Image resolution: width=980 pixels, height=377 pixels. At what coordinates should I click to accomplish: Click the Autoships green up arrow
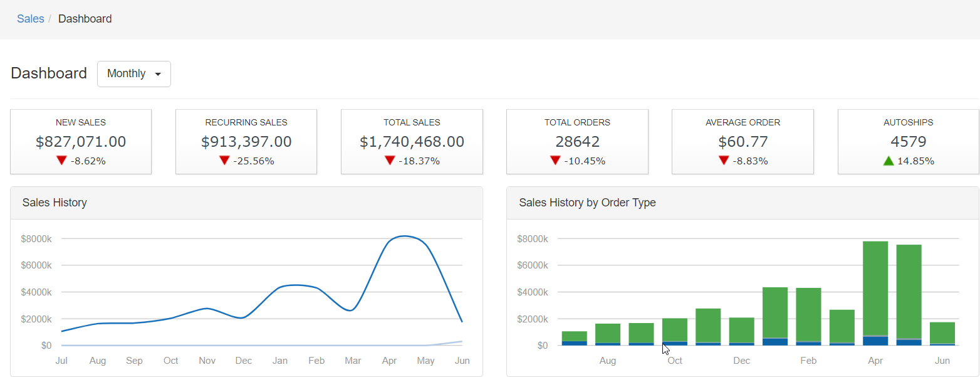click(x=889, y=161)
